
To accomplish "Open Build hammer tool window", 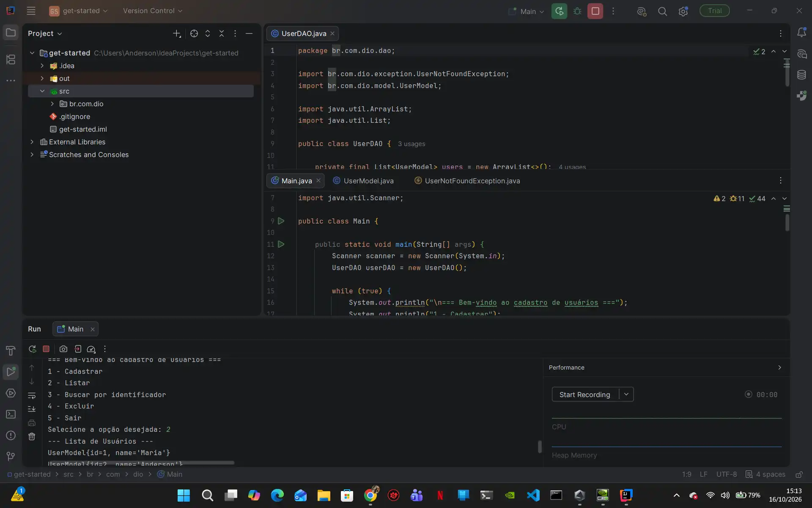I will tap(11, 351).
